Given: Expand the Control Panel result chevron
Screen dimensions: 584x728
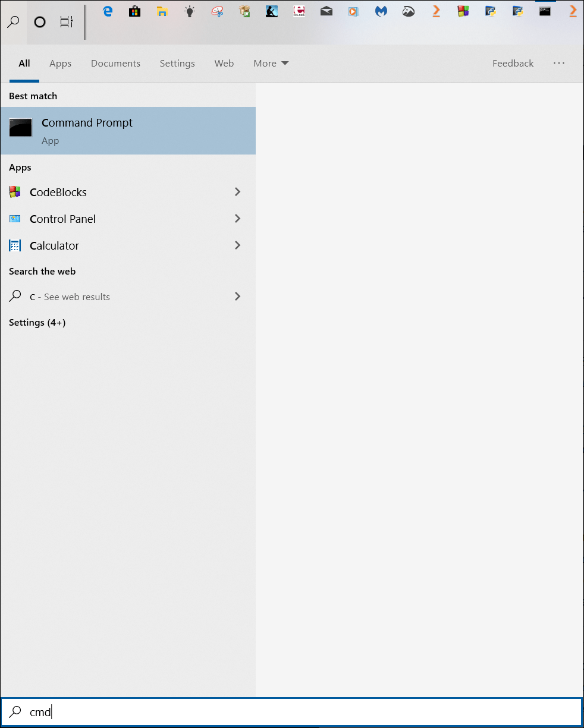Looking at the screenshot, I should (x=237, y=219).
